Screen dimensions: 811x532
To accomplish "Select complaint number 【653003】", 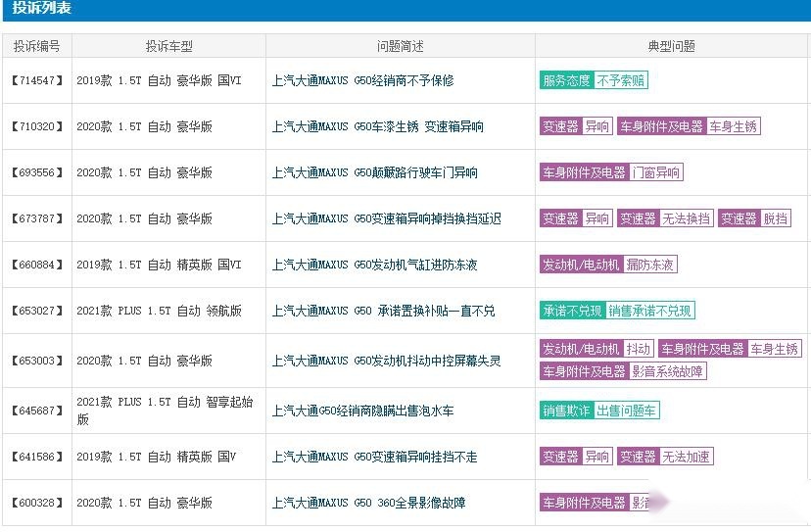I will tap(36, 361).
